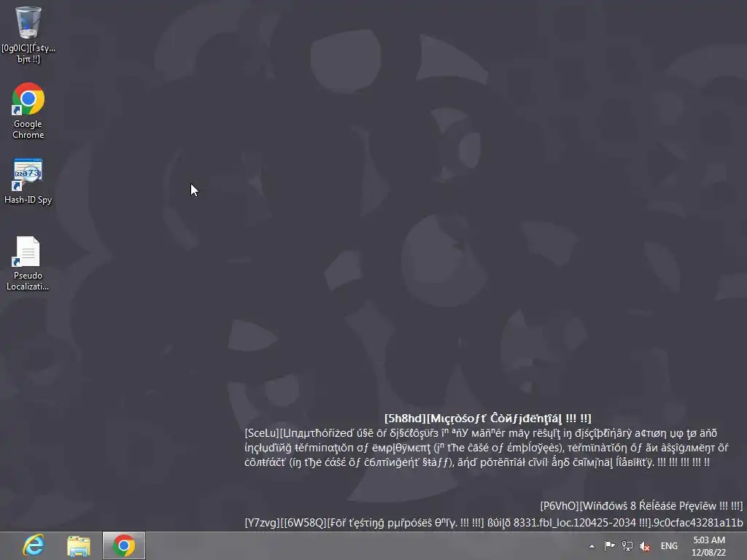Image resolution: width=747 pixels, height=560 pixels.
Task: Show hidden tray icons arrow
Action: click(592, 546)
